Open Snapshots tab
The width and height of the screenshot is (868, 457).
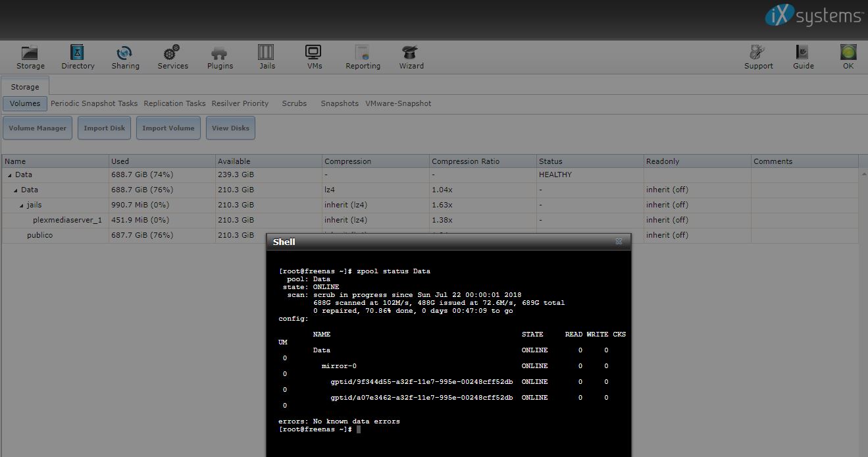[340, 103]
